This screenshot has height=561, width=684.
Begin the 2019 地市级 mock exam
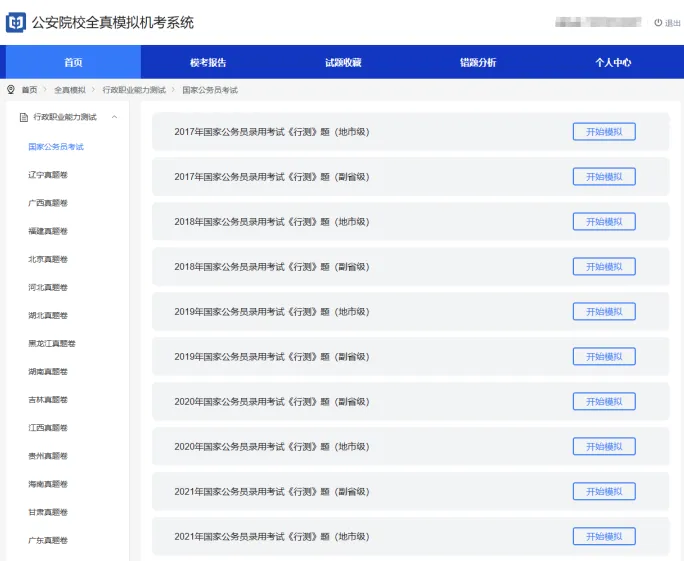(604, 311)
